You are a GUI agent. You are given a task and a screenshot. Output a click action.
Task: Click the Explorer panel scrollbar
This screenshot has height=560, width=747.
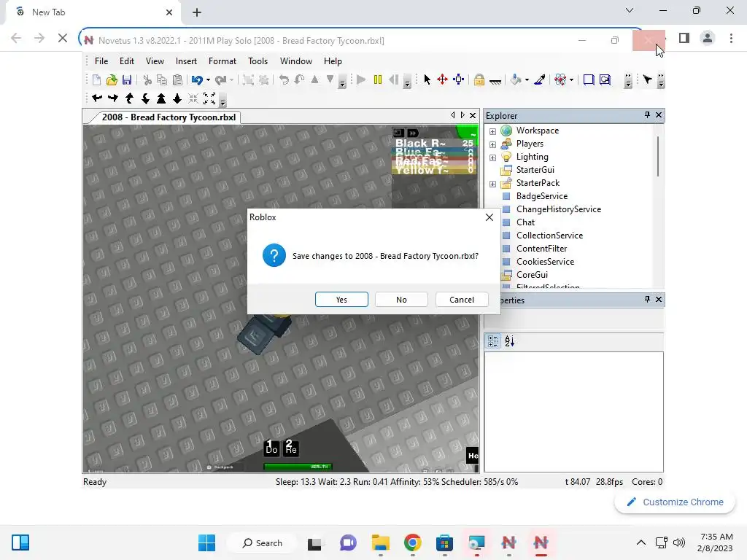point(658,156)
